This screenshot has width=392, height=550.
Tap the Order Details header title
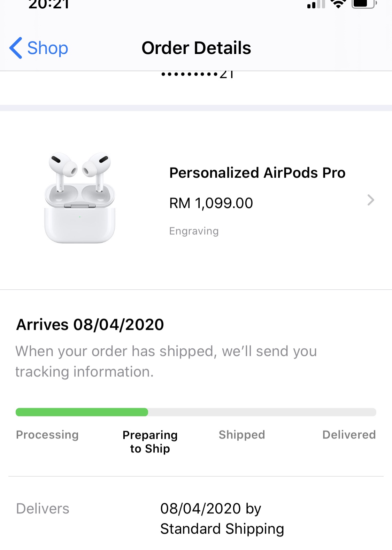coord(196,48)
